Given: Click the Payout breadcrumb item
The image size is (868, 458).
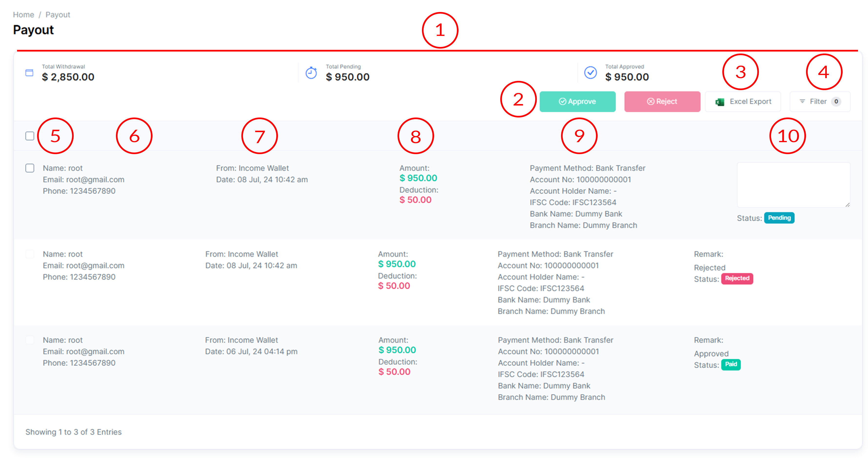Looking at the screenshot, I should (58, 15).
